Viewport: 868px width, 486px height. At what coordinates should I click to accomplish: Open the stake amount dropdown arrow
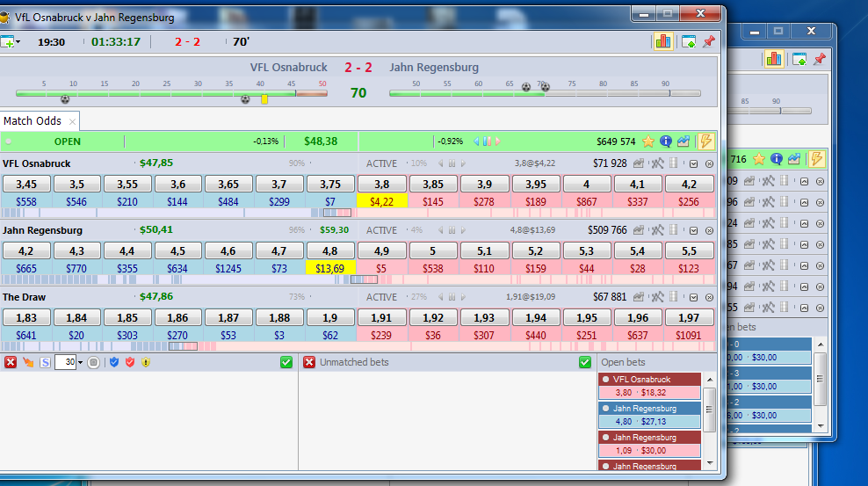click(80, 363)
